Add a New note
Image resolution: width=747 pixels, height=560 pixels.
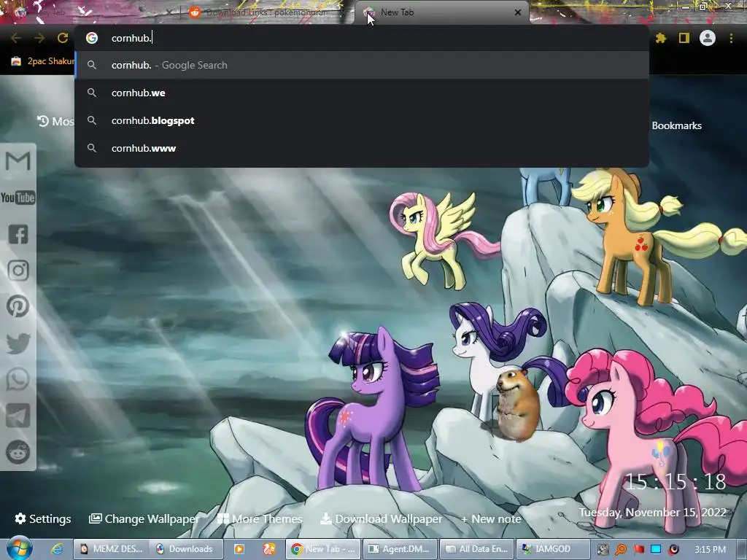[x=491, y=518]
